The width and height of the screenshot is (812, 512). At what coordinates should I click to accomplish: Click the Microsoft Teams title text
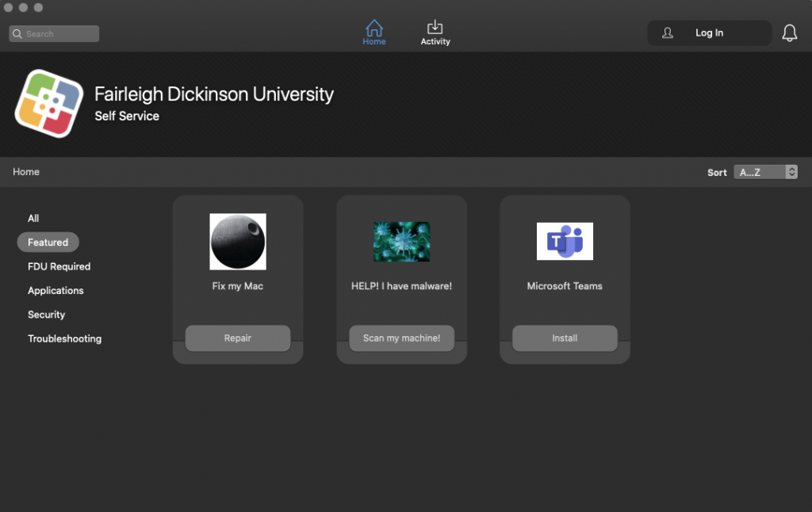[565, 286]
